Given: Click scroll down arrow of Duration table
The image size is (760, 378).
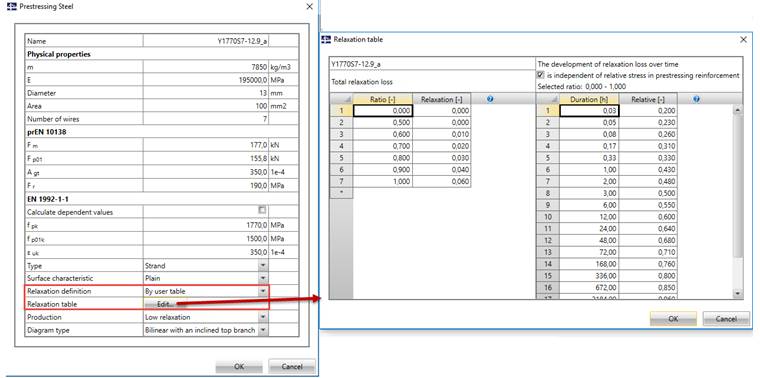Looking at the screenshot, I should [x=738, y=293].
